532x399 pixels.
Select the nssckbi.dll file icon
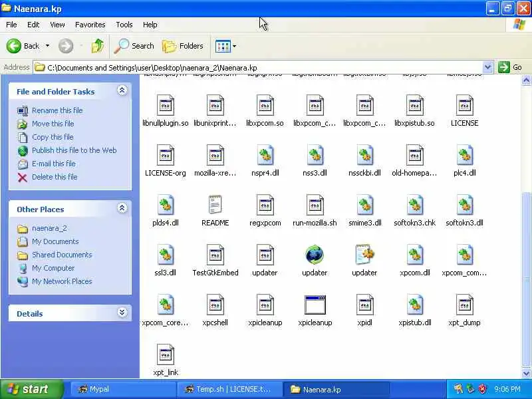coord(364,155)
